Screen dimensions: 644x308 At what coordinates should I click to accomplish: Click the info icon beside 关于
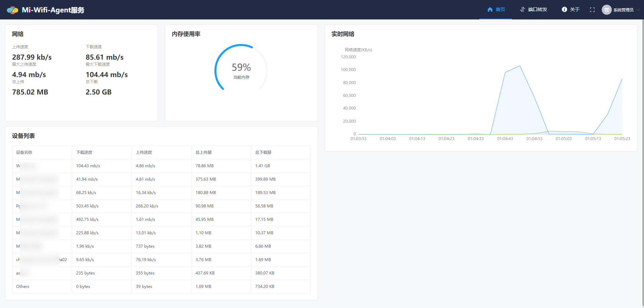(x=565, y=9)
